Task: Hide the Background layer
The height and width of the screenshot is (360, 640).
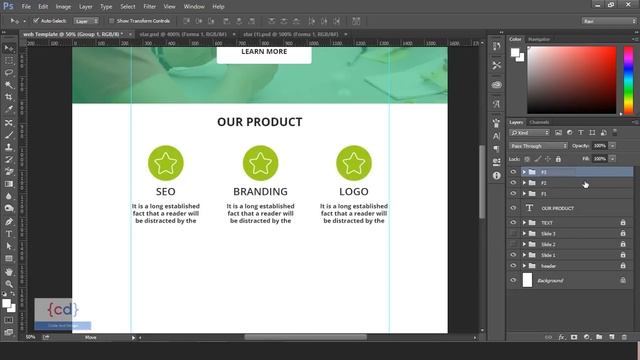Action: (513, 280)
